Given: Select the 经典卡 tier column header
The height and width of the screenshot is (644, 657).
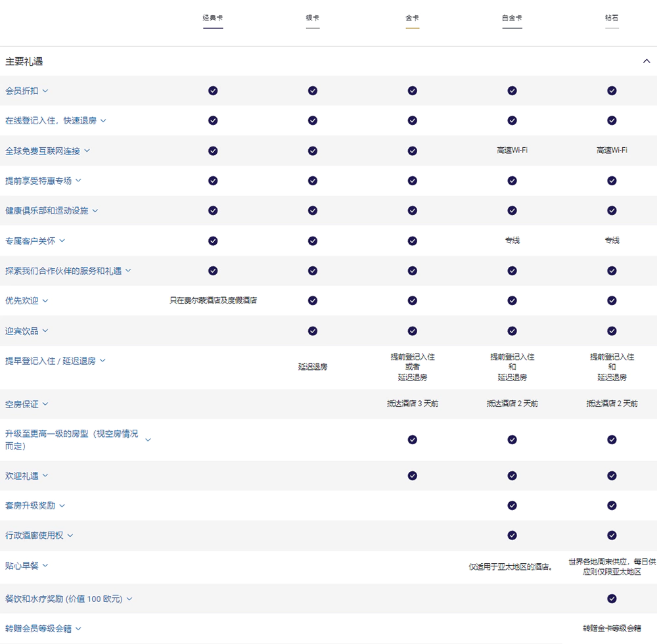Looking at the screenshot, I should (213, 18).
